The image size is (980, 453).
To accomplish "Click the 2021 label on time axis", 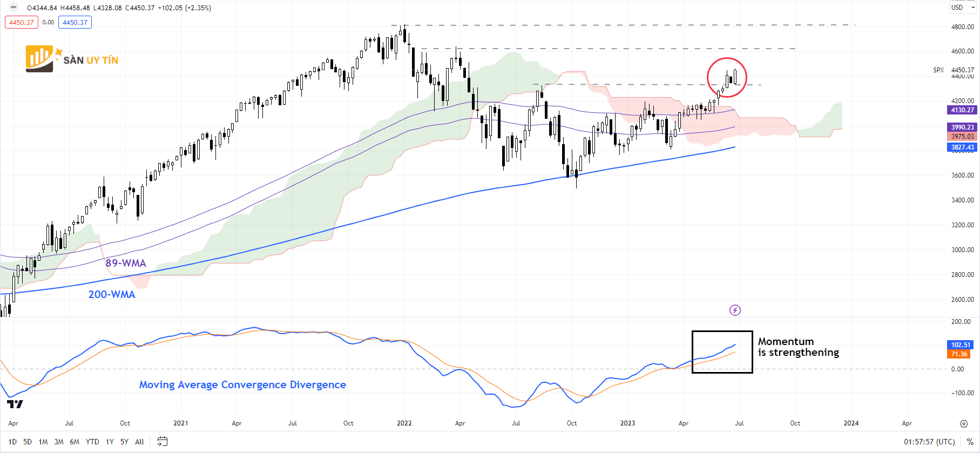I will coord(181,423).
